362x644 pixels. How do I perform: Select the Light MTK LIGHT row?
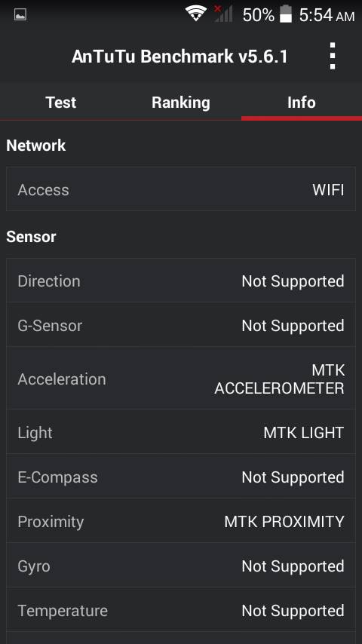click(x=181, y=432)
